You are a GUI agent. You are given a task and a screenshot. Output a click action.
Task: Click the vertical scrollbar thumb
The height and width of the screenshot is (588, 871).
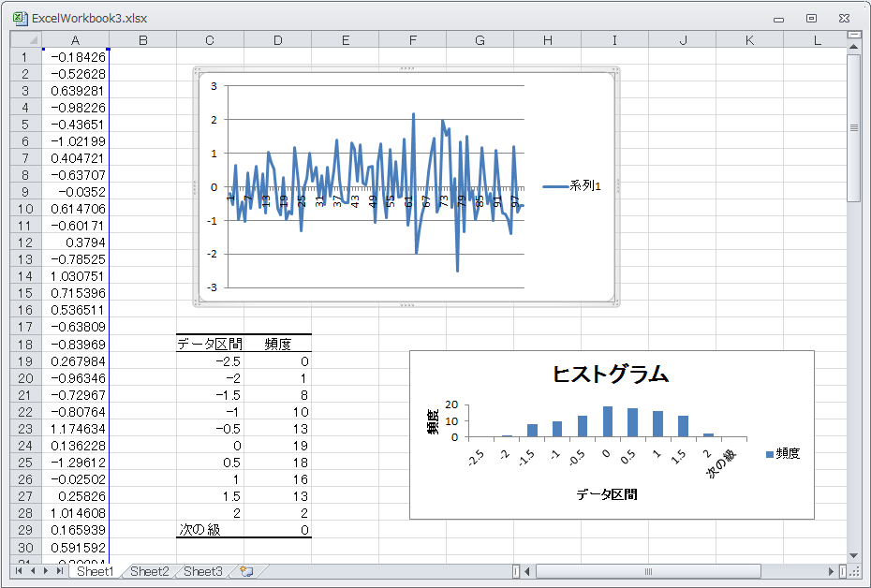coord(853,127)
